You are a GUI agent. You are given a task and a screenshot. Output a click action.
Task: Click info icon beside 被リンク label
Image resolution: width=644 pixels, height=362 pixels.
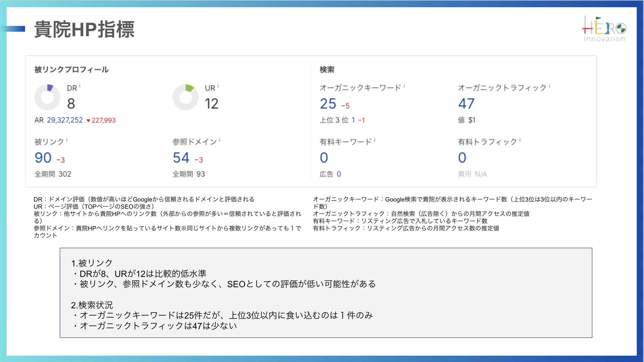[67, 140]
